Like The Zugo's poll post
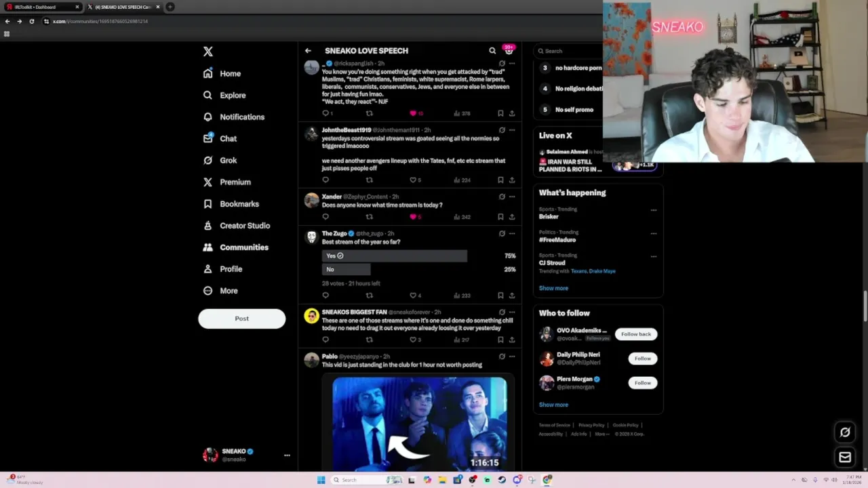 point(413,296)
